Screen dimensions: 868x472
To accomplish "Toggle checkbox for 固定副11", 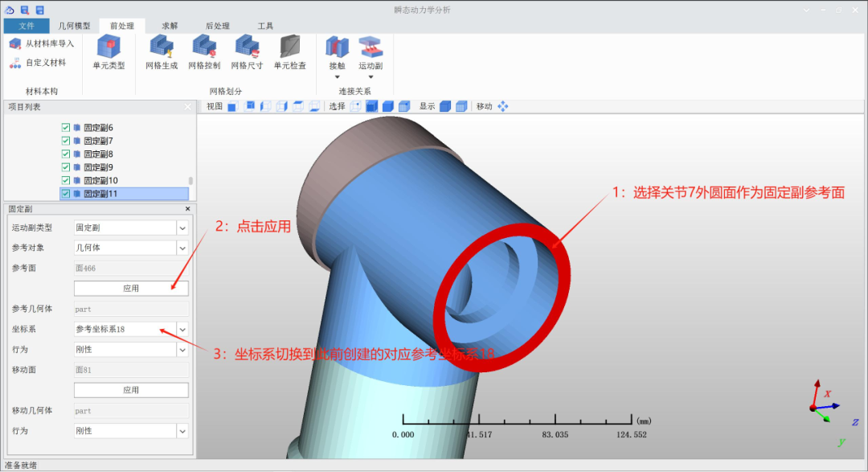I will tap(66, 194).
